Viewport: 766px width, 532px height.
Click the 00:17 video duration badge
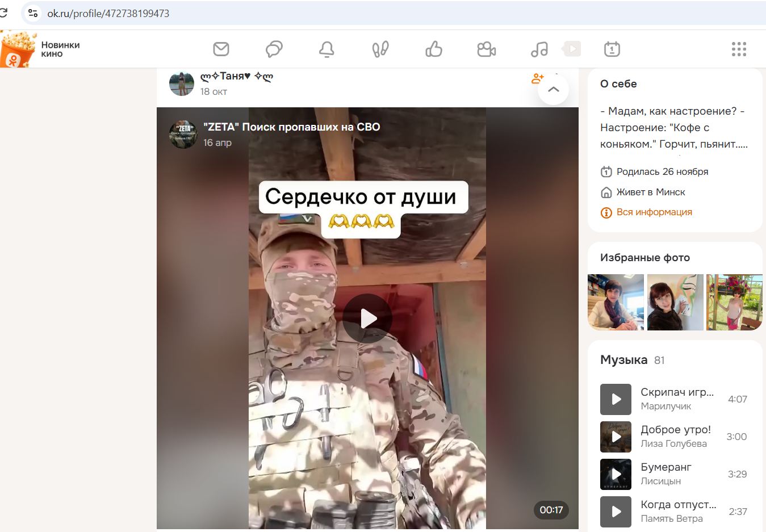551,510
